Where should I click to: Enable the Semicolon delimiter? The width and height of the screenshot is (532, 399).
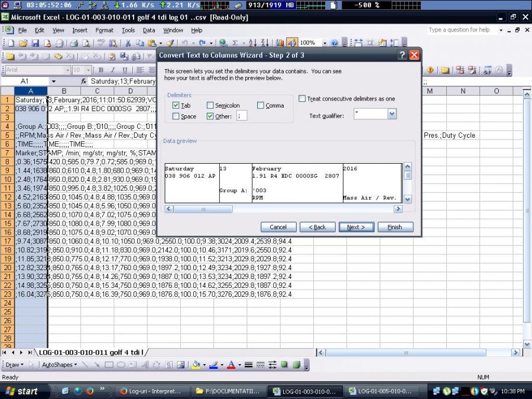click(210, 105)
